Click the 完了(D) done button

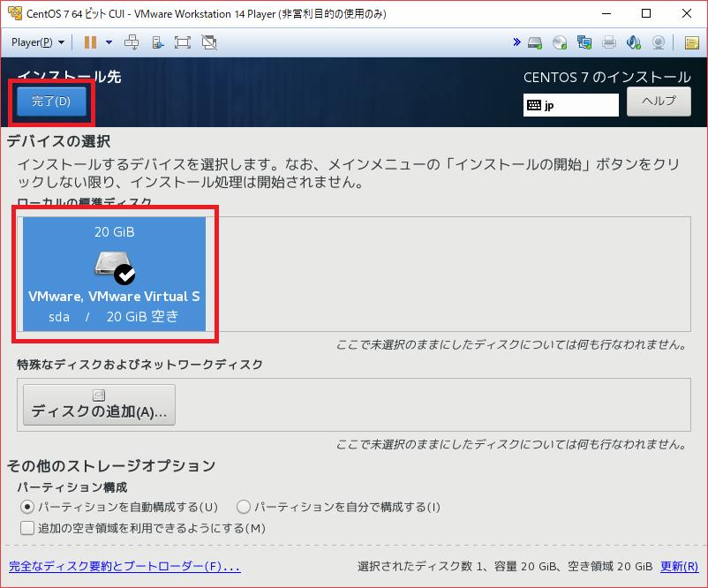pos(51,102)
